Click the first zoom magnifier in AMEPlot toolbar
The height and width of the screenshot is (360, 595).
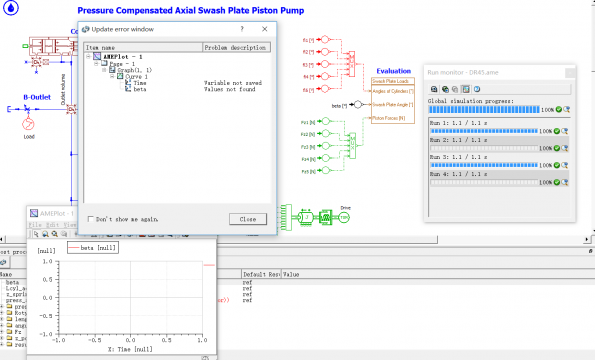[46, 234]
